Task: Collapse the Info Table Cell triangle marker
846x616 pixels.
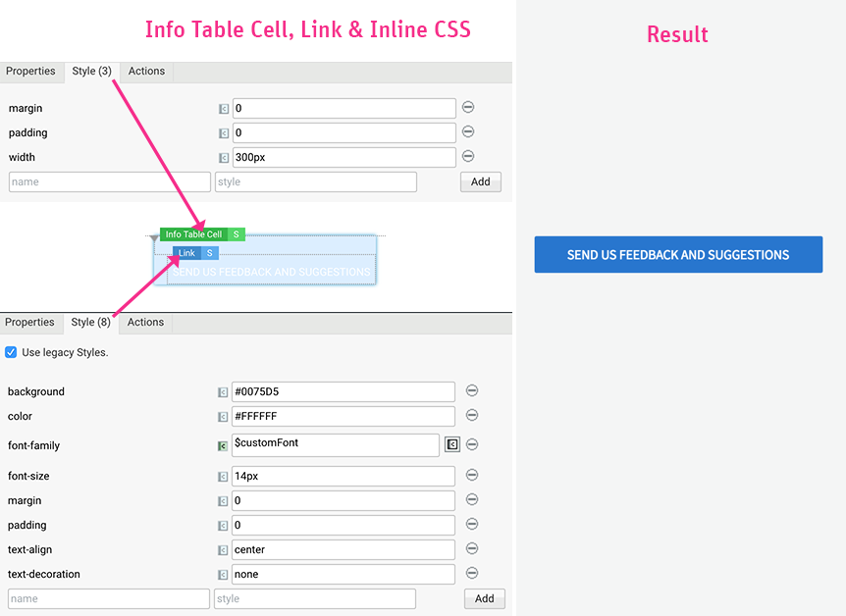Action: (x=154, y=237)
